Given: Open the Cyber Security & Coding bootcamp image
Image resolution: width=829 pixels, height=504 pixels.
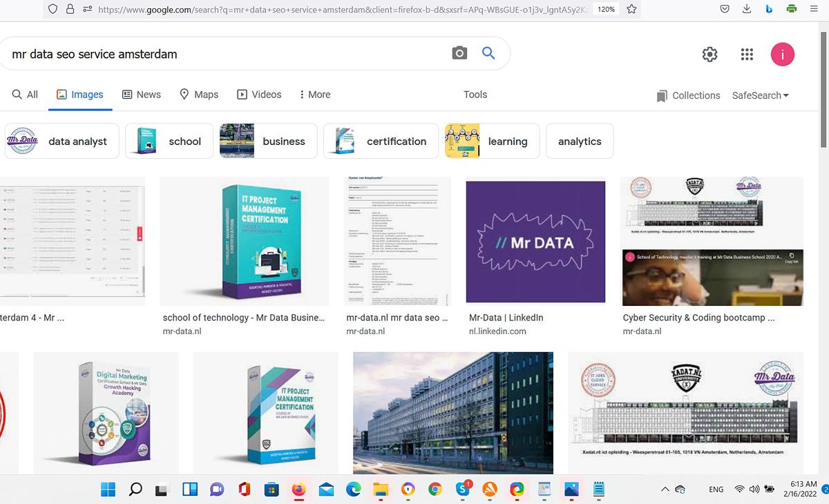Looking at the screenshot, I should tap(712, 241).
